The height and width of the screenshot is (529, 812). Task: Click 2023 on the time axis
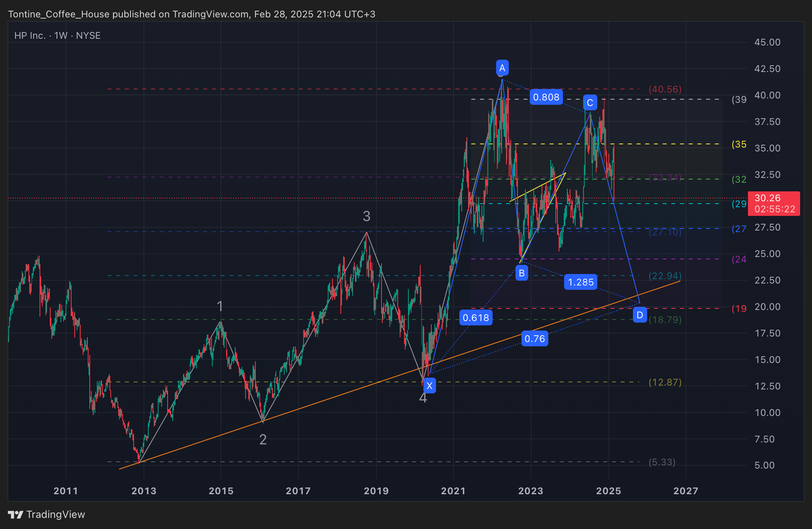tap(531, 491)
